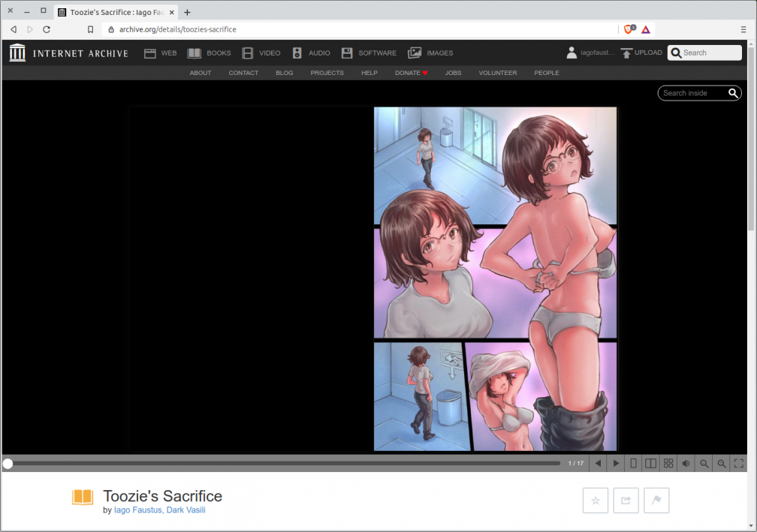Go back in browser history

coord(14,29)
